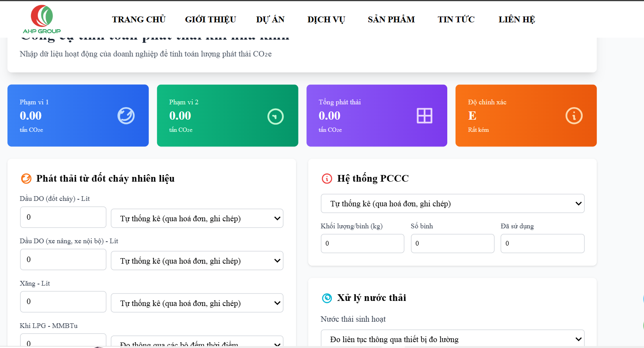Focus the Xăng litre input field
The height and width of the screenshot is (348, 644).
[x=63, y=302]
